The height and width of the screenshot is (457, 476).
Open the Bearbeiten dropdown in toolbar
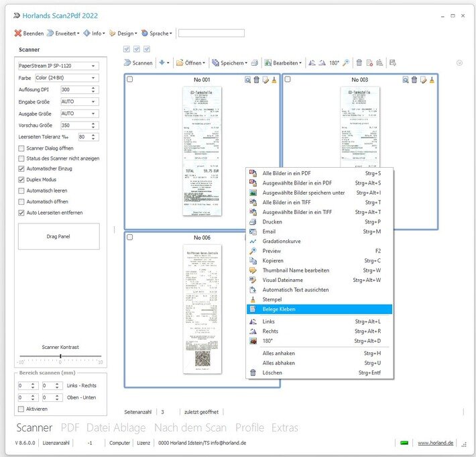pyautogui.click(x=283, y=63)
